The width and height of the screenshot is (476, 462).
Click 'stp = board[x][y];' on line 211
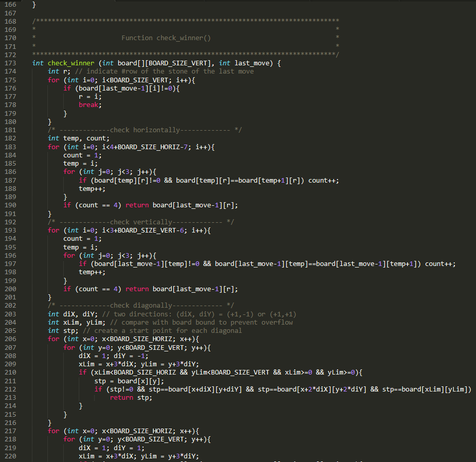point(129,381)
